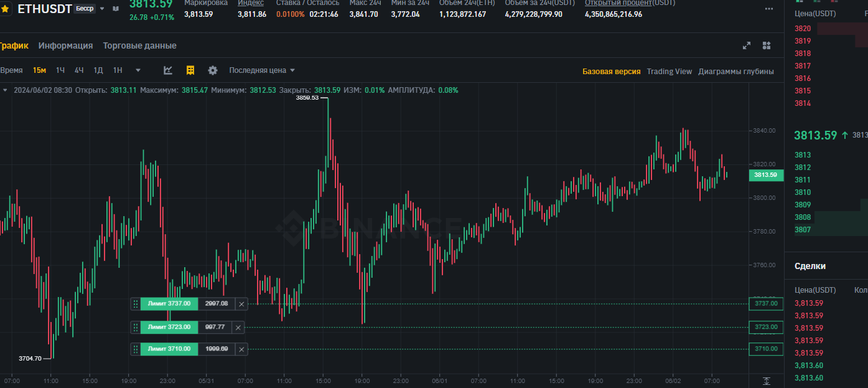Open technical indicators chart icon
This screenshot has height=388, width=868.
(x=168, y=70)
